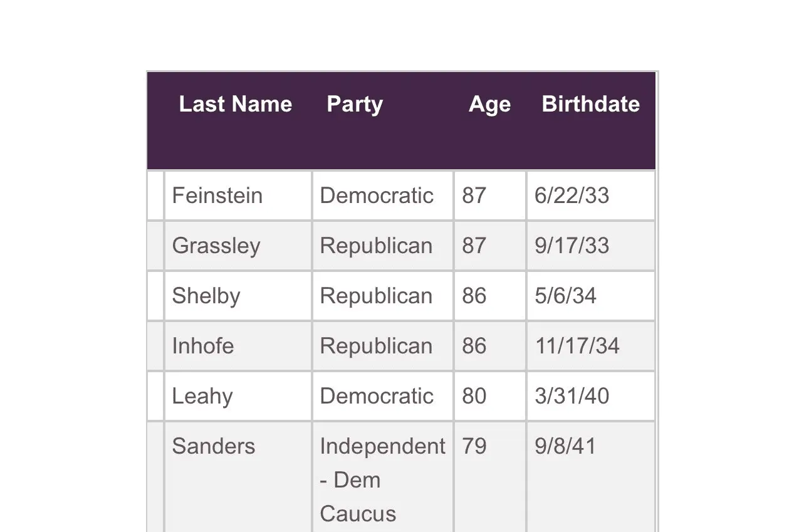Select the Grassley last name cell
The width and height of the screenshot is (804, 532).
pos(216,246)
